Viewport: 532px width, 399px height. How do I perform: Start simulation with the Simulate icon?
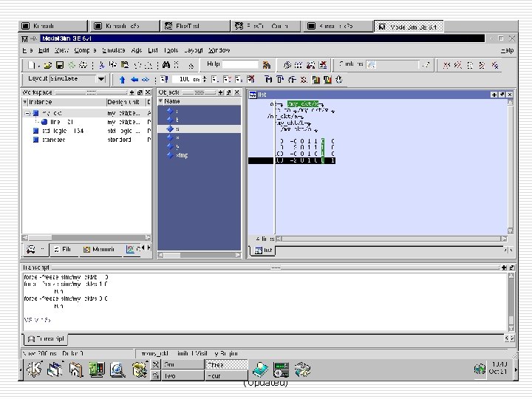[310, 65]
